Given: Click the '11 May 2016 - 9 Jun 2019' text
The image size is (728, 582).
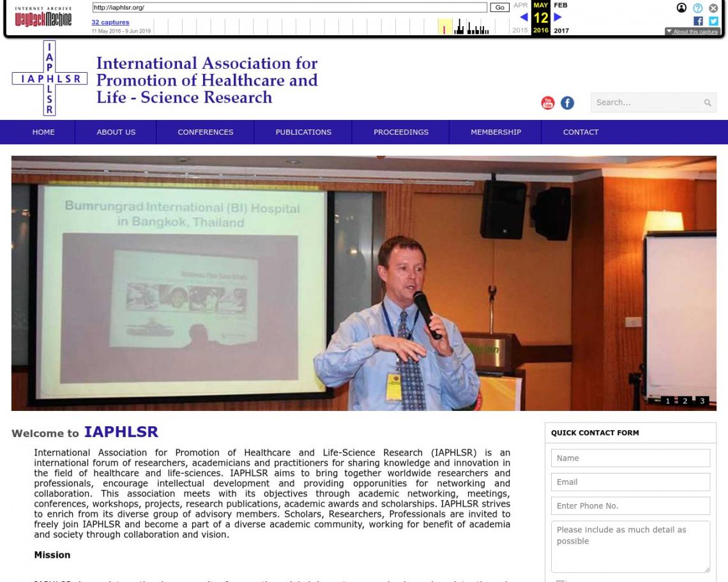Looking at the screenshot, I should coord(121,31).
